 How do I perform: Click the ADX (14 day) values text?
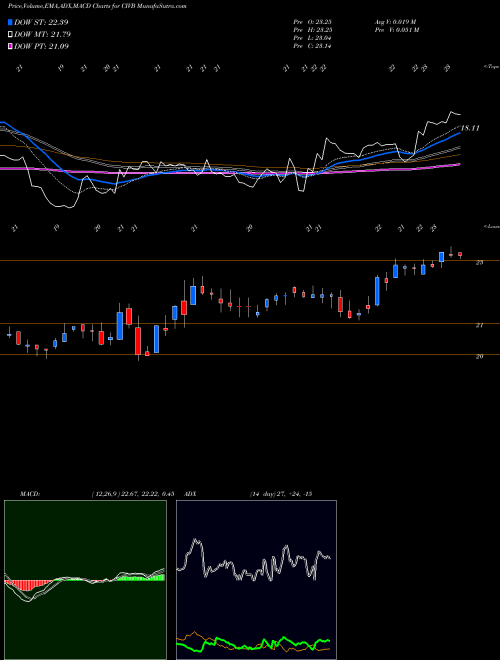281,494
